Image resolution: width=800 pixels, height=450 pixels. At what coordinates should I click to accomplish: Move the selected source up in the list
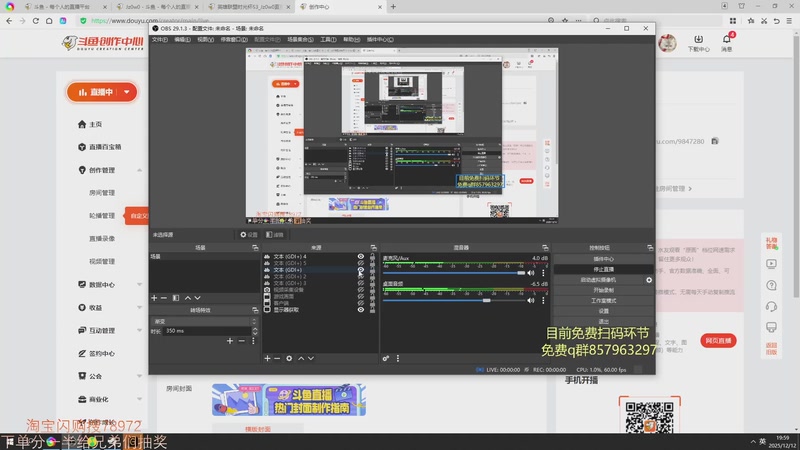tap(301, 359)
